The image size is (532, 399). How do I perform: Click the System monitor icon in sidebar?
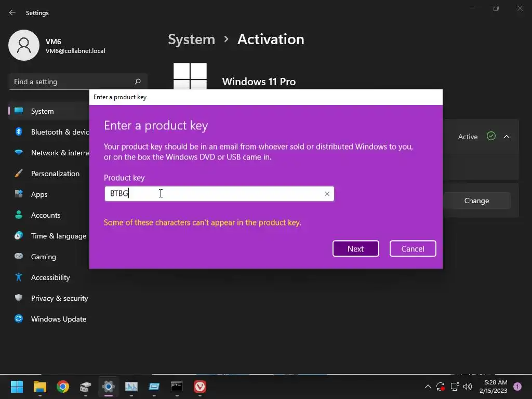coord(19,111)
